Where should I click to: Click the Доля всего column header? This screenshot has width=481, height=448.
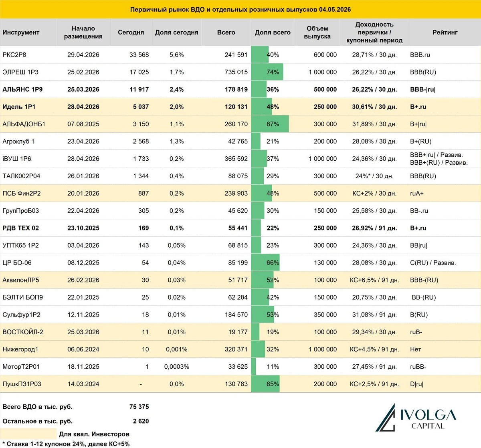coord(273,32)
